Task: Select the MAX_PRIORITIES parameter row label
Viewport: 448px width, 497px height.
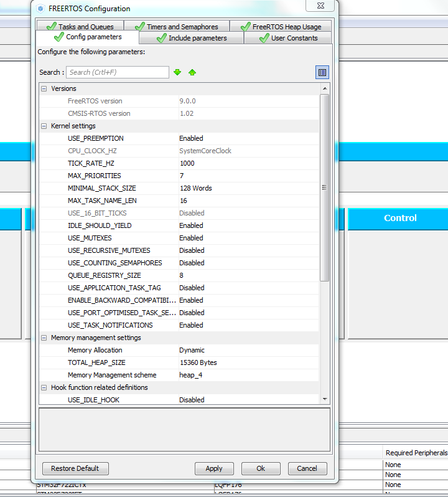Action: 95,176
